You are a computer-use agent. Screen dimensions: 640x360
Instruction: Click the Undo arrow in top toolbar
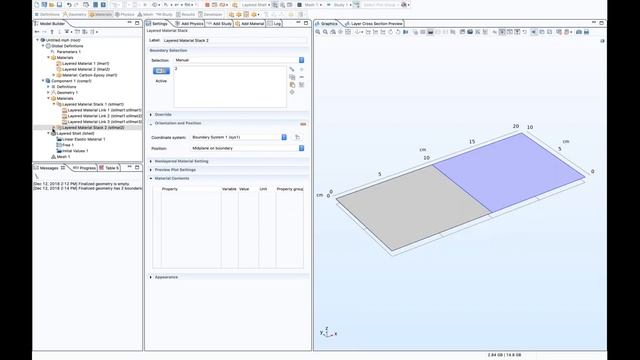point(69,4)
